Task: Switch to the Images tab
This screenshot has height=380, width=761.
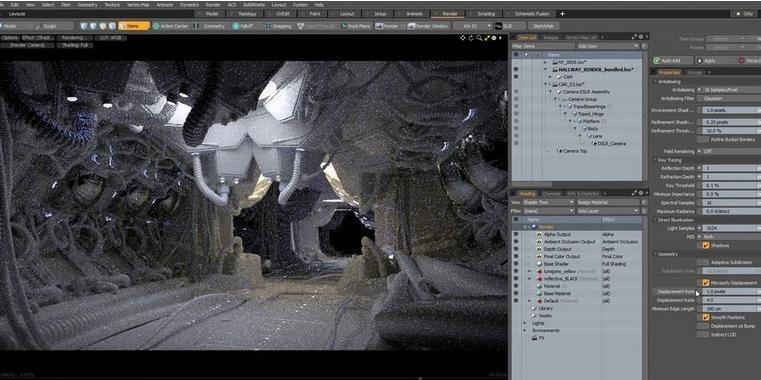Action: pos(550,37)
